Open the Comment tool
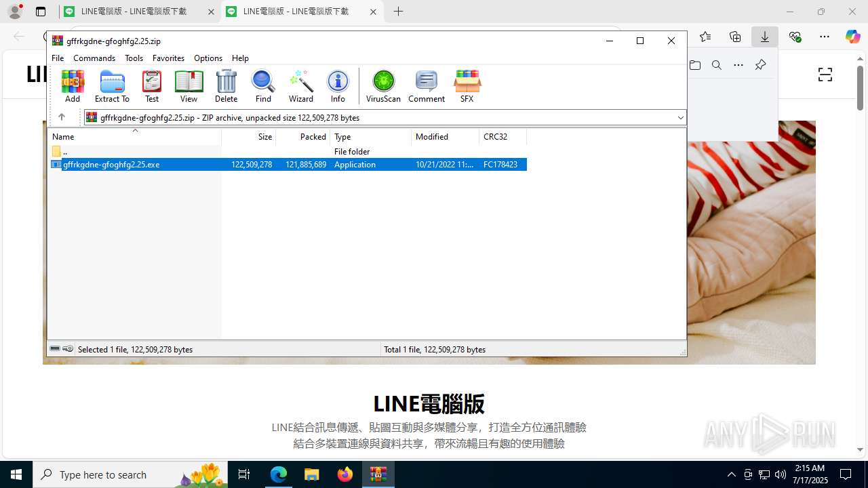868x488 pixels. [427, 86]
